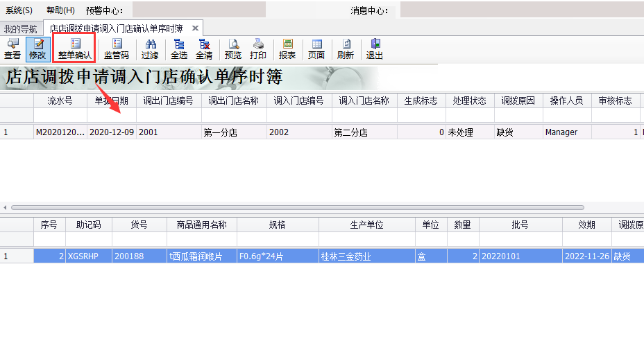Click the XGSRHP mnemonic code cell

point(88,256)
